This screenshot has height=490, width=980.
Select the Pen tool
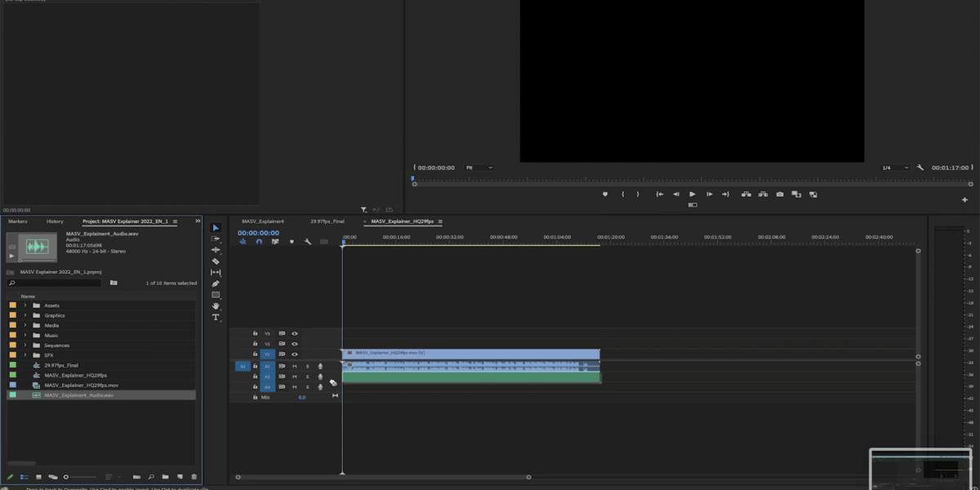(216, 283)
